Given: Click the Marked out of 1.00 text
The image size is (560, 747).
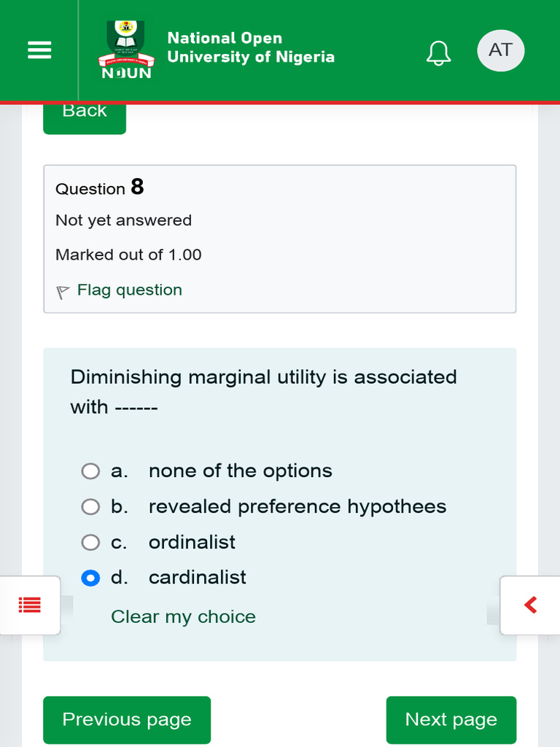Looking at the screenshot, I should click(x=128, y=255).
